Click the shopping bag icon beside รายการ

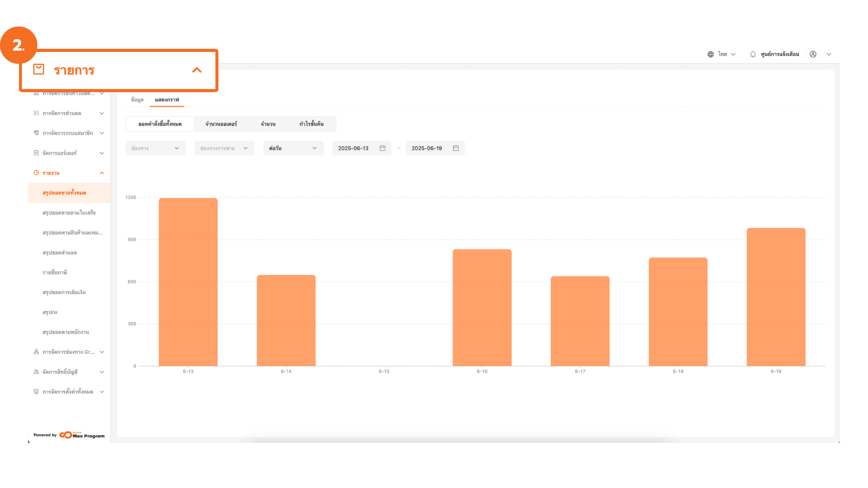coord(39,69)
